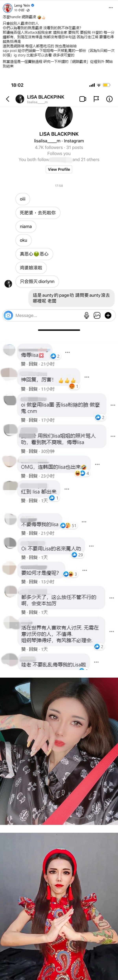Tap the back arrow in Instagram chat
The width and height of the screenshot is (118, 980).
(8, 99)
